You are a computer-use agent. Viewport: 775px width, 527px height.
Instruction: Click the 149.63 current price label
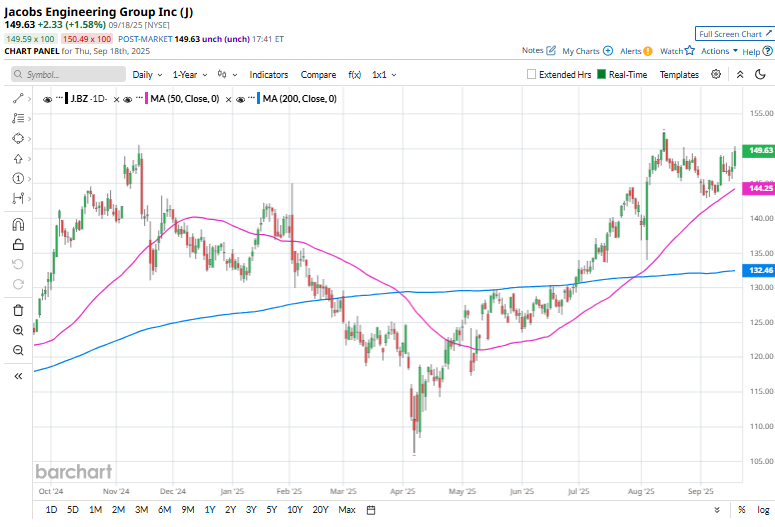pyautogui.click(x=760, y=150)
